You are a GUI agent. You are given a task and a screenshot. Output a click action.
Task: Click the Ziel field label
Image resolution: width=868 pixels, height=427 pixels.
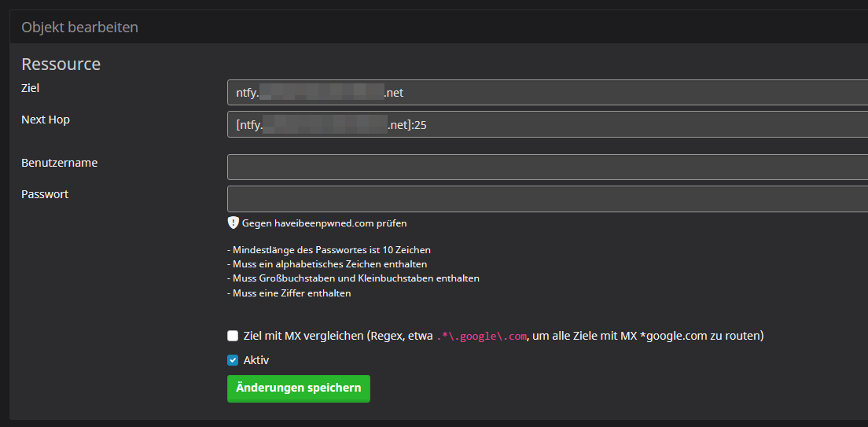pyautogui.click(x=30, y=88)
